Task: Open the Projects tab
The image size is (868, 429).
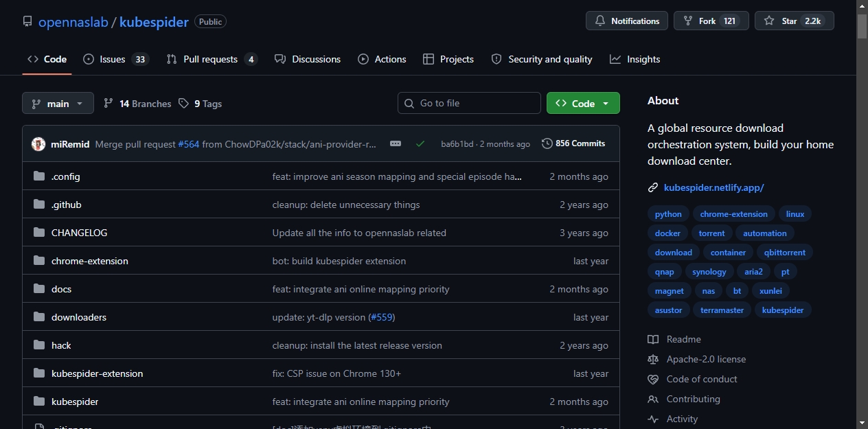Action: pyautogui.click(x=448, y=59)
